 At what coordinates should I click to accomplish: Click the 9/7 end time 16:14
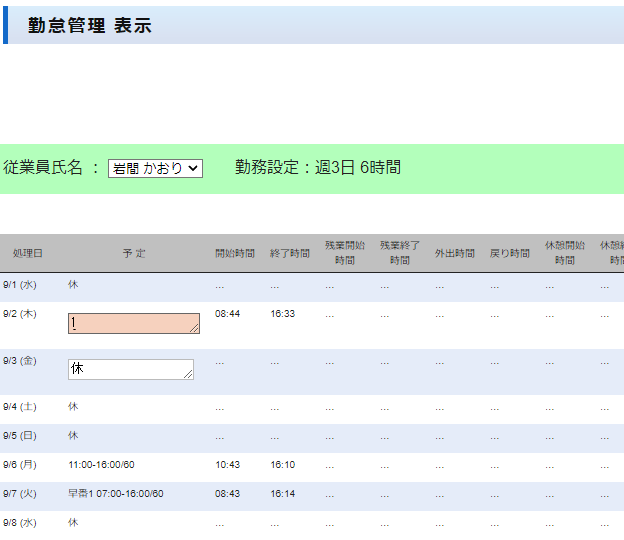(282, 494)
